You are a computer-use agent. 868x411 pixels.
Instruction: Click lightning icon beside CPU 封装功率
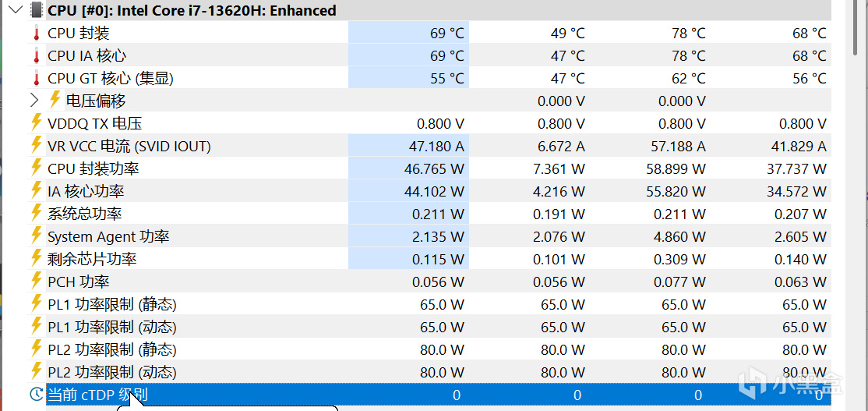click(x=37, y=168)
